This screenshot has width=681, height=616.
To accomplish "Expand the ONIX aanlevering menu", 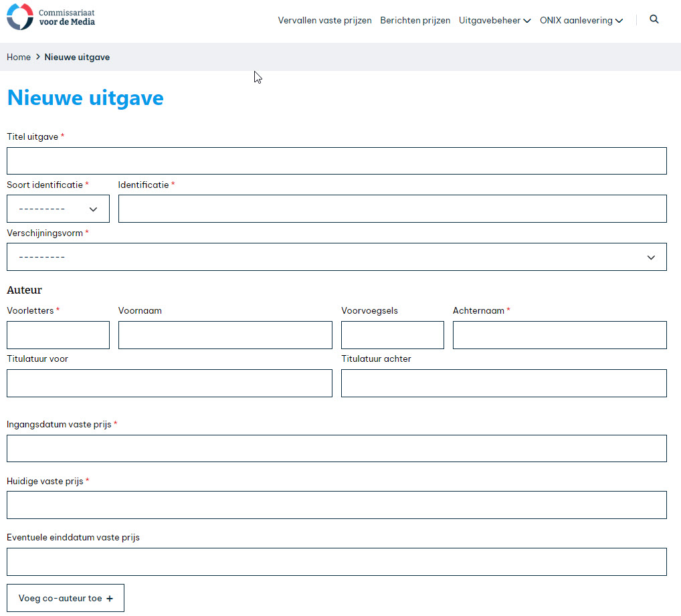I will pyautogui.click(x=581, y=21).
